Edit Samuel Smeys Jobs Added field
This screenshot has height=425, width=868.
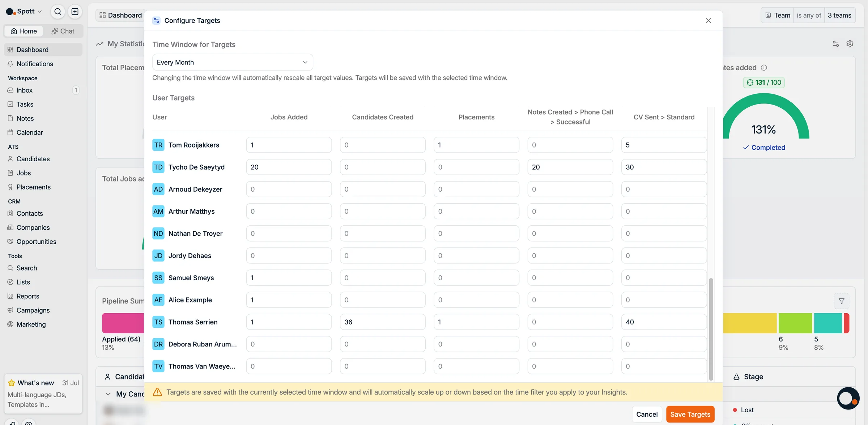[x=289, y=278]
